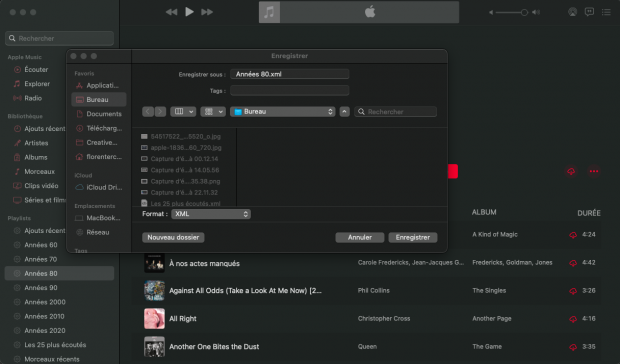The height and width of the screenshot is (364, 620).
Task: Go back in save dialog
Action: tap(148, 111)
